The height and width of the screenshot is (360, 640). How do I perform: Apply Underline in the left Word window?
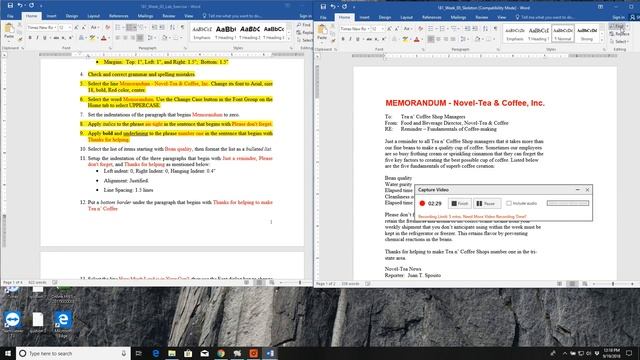coord(44,38)
